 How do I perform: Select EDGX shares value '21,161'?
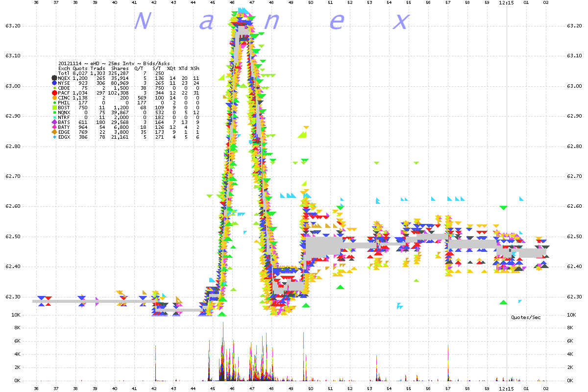point(120,137)
